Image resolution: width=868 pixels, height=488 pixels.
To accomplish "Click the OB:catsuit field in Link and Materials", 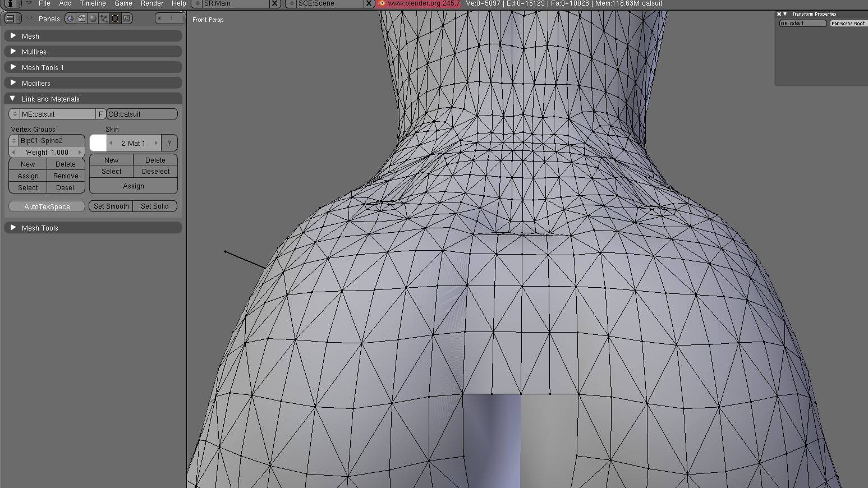I will pyautogui.click(x=142, y=114).
